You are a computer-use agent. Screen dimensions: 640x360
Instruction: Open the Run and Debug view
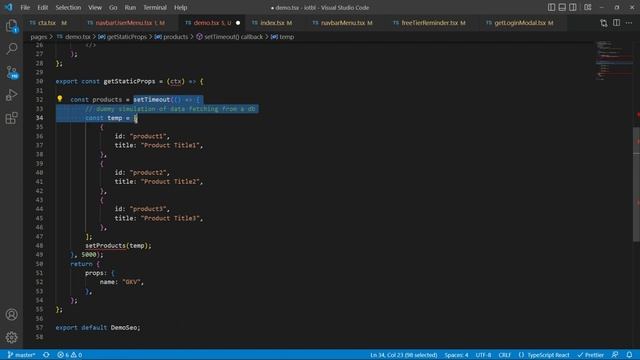[11, 95]
